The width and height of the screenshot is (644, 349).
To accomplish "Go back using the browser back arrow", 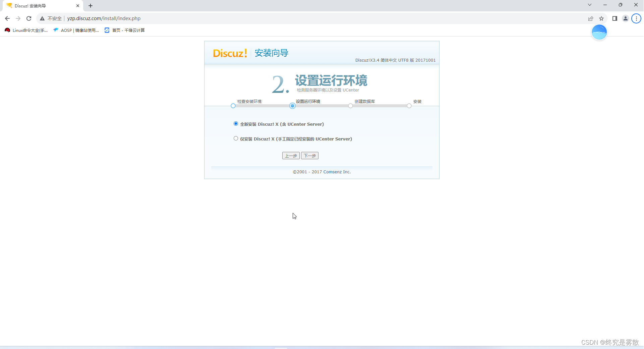I will [x=7, y=18].
